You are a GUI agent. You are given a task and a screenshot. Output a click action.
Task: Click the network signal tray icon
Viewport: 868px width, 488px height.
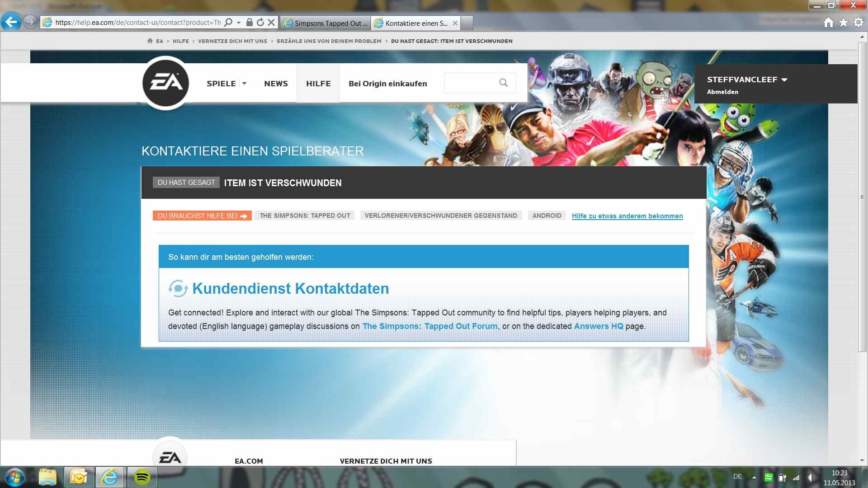pos(796,478)
